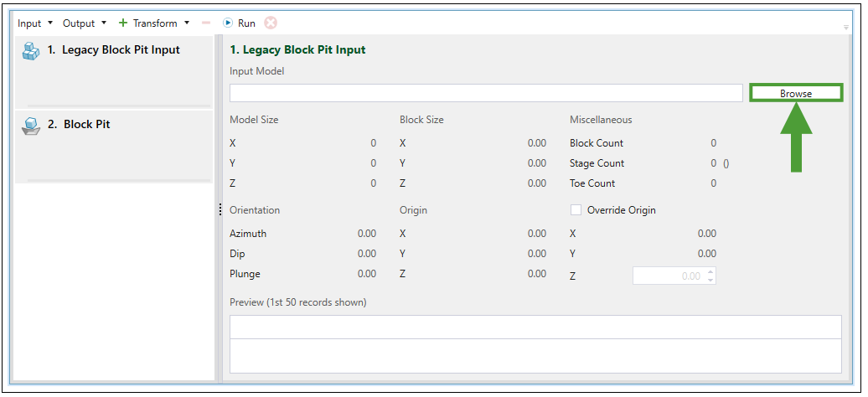Image resolution: width=868 pixels, height=397 pixels.
Task: Click the 'Orientation' label
Action: (x=255, y=210)
